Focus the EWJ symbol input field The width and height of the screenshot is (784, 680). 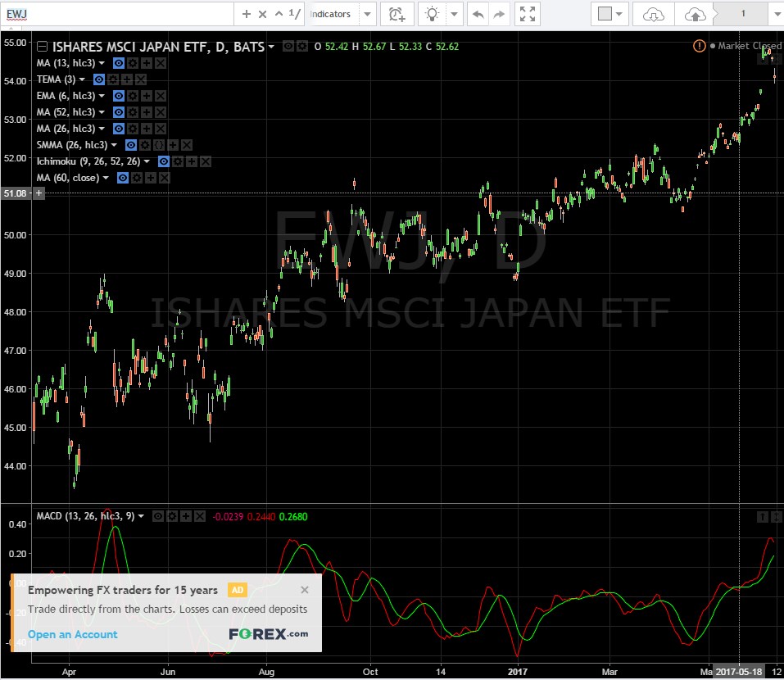click(118, 14)
